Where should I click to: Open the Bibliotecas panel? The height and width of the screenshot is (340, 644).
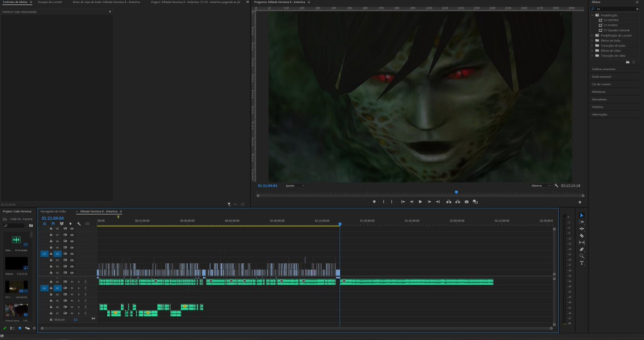point(599,92)
